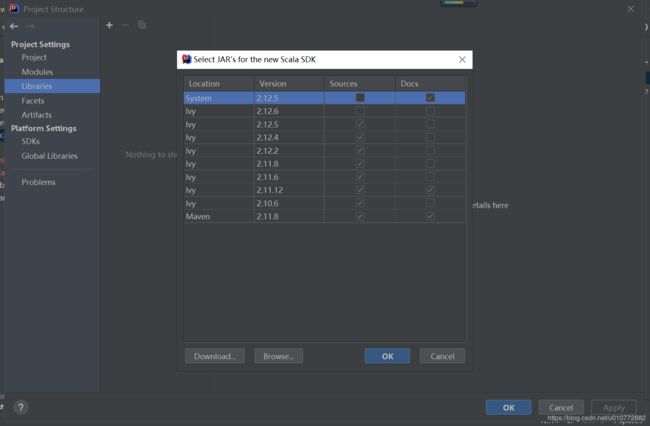Select Artifacts in Project Settings
This screenshot has width=650, height=426.
click(x=36, y=115)
